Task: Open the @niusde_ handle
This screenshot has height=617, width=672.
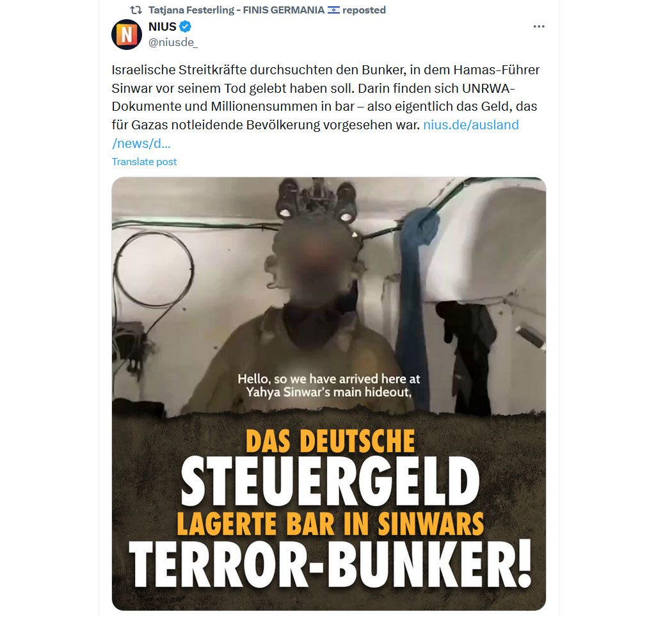Action: (x=173, y=42)
